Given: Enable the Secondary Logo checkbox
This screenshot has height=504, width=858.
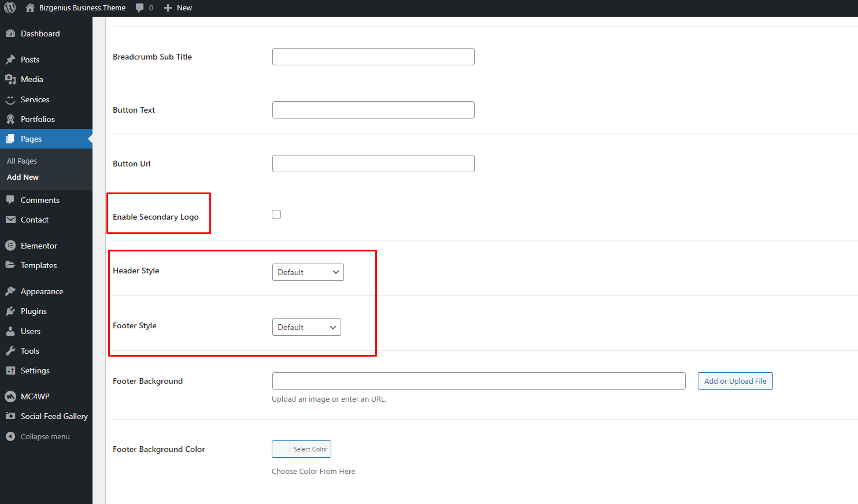Looking at the screenshot, I should tap(276, 214).
